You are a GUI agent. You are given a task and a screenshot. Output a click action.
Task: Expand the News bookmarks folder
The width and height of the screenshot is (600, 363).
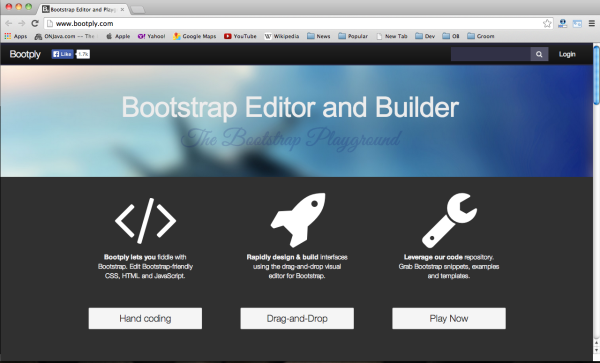[x=319, y=36]
